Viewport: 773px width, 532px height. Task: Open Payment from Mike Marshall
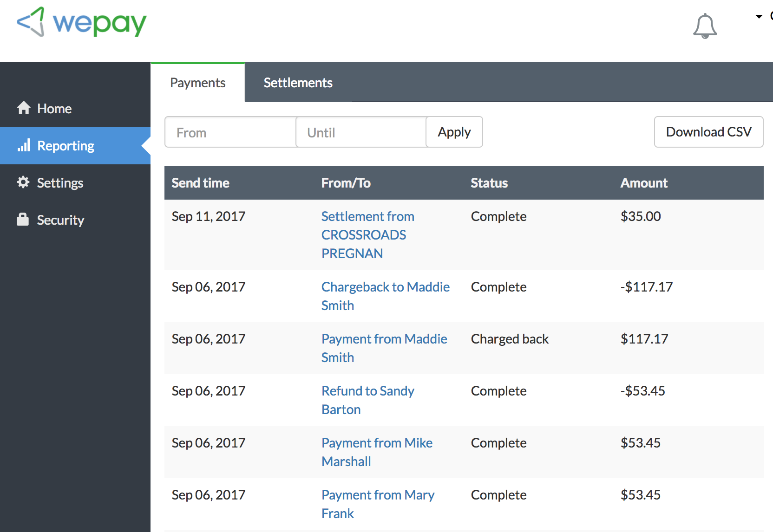click(377, 452)
